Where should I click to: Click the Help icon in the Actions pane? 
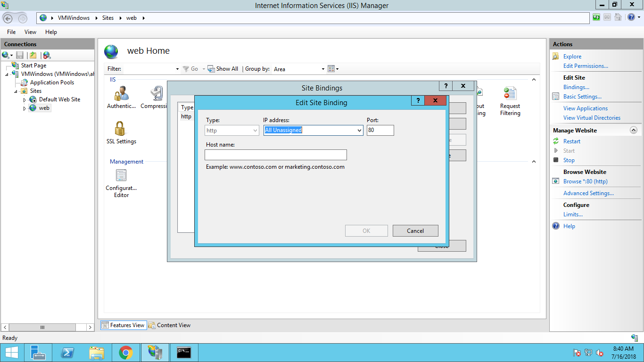tap(556, 226)
